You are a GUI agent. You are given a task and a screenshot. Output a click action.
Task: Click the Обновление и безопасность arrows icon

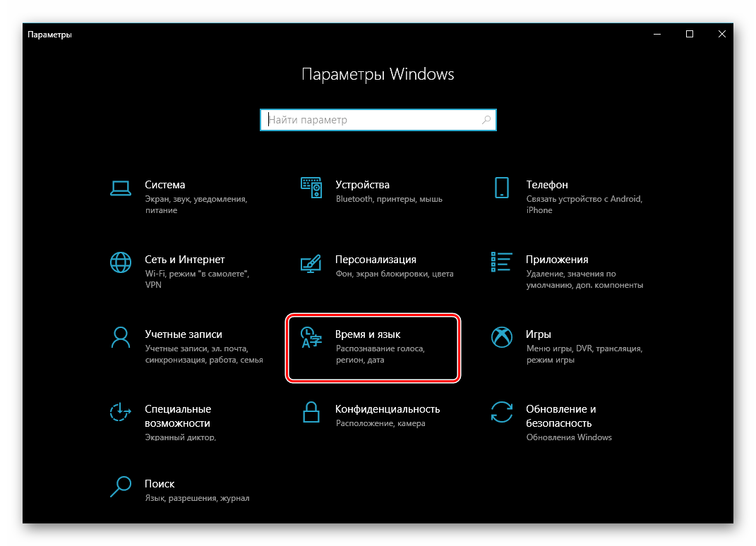pyautogui.click(x=501, y=411)
